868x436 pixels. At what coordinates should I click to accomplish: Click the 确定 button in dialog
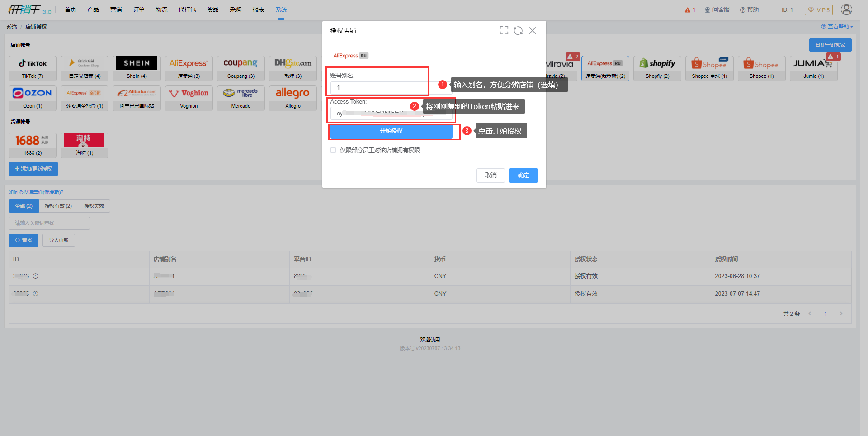tap(523, 175)
